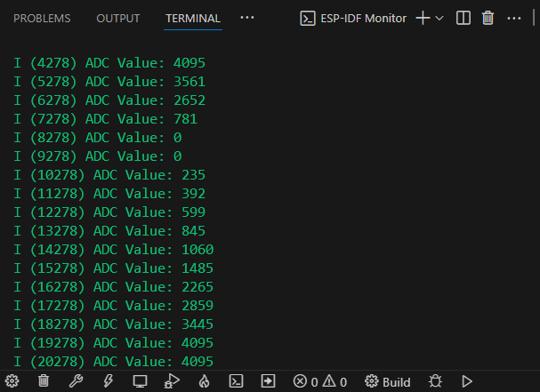Image resolution: width=540 pixels, height=392 pixels.
Task: Click the build project wrench icon
Action: [x=76, y=381]
